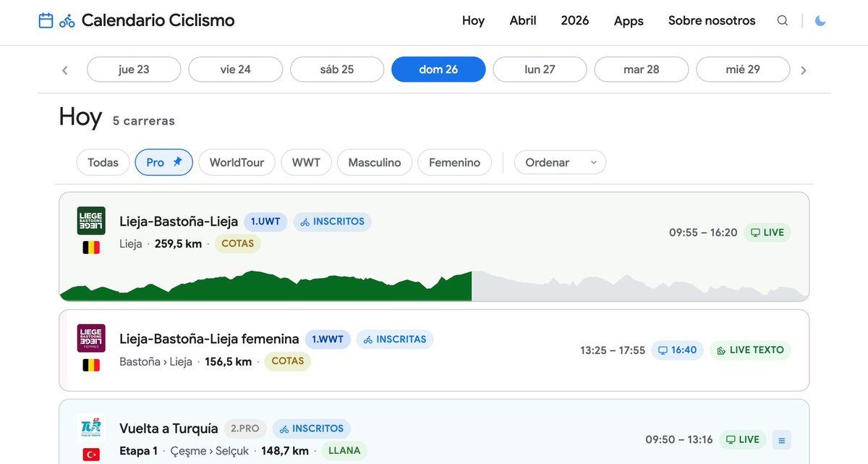Click the 259,5 km distance text
868x464 pixels.
click(178, 244)
